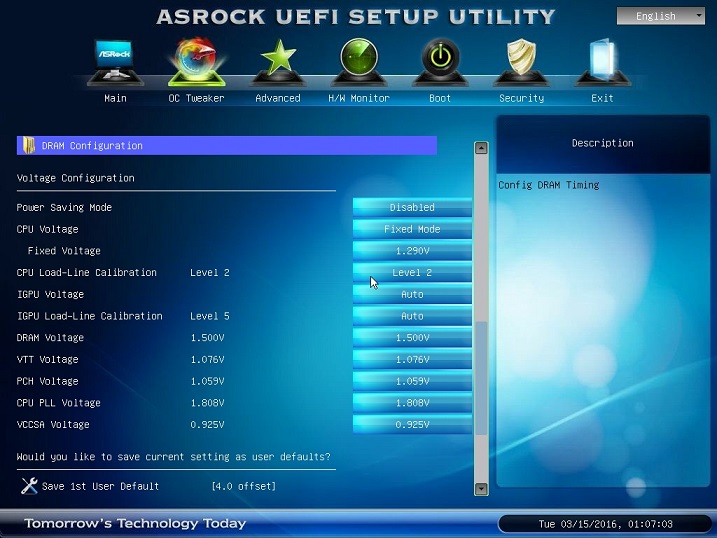Edit the Fixed Voltage 1.290V field
Screen dimensions: 717x538
pos(412,251)
